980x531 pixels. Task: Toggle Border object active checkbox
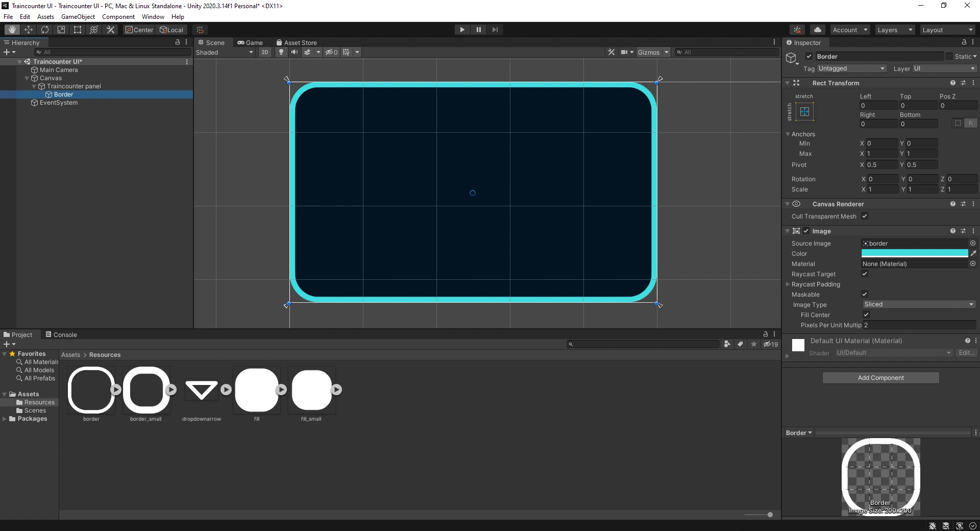tap(809, 56)
